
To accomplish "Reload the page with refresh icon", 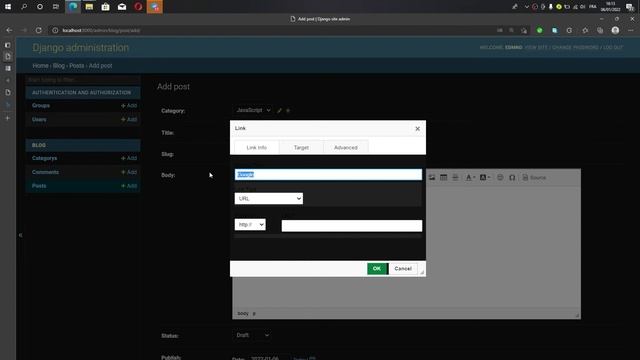I will [39, 30].
